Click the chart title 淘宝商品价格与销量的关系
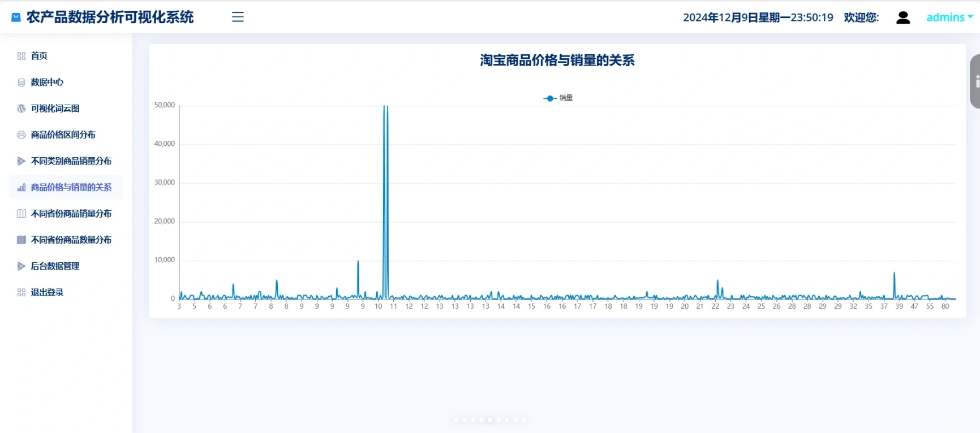Viewport: 980px width, 433px height. [557, 60]
